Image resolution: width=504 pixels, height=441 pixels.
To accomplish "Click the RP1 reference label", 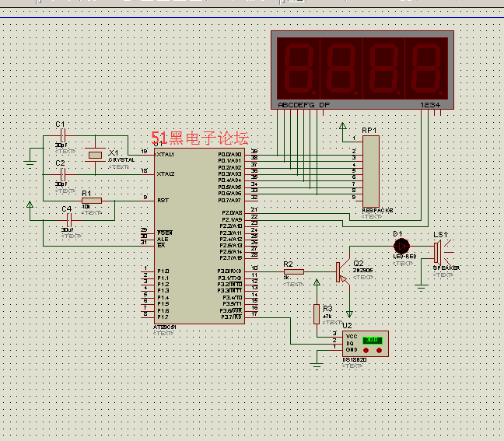I will pyautogui.click(x=369, y=130).
